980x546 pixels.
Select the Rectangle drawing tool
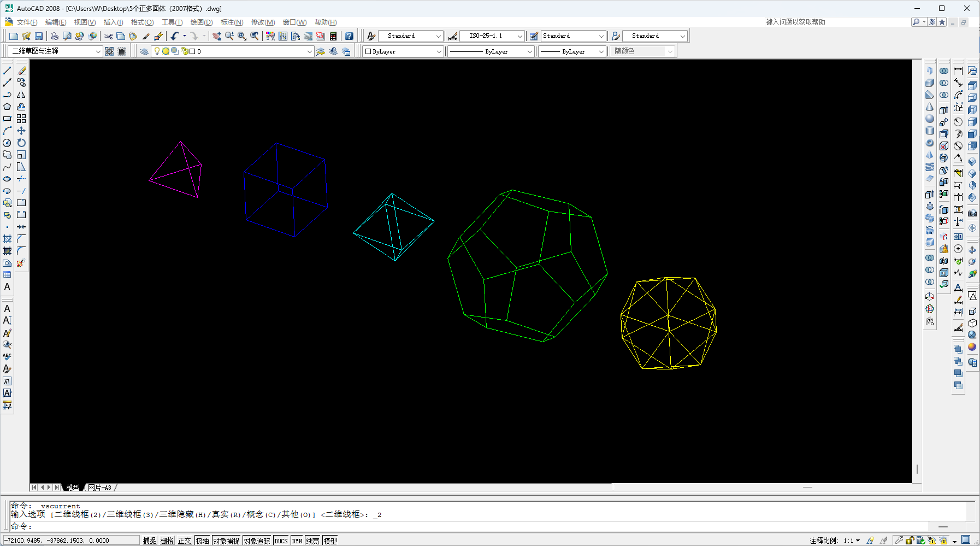(x=7, y=119)
